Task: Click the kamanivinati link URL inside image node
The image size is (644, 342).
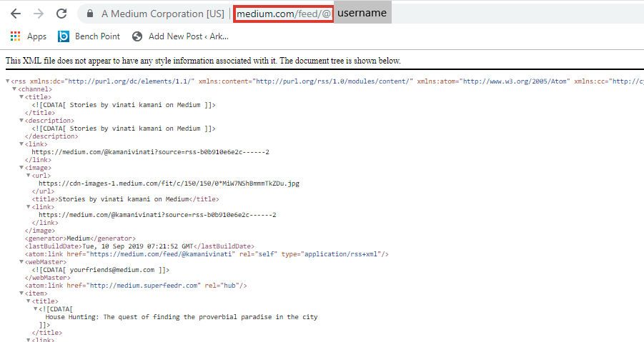Action: 157,215
